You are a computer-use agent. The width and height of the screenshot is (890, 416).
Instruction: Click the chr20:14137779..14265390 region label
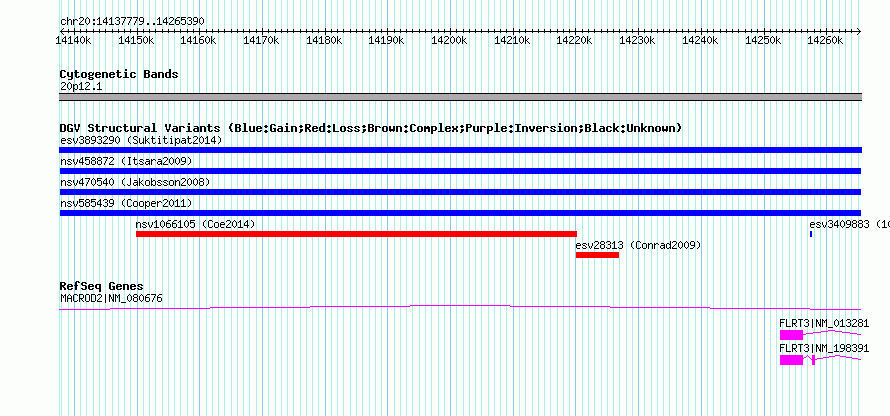coord(132,21)
